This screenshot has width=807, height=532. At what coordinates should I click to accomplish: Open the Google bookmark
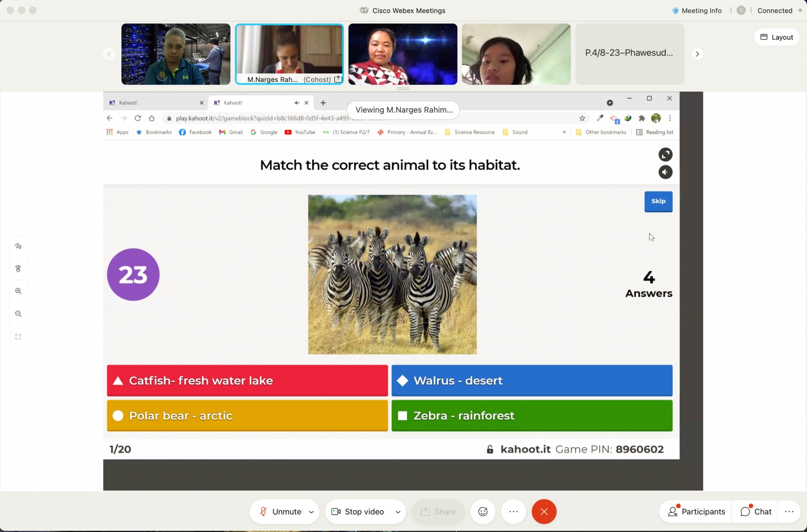(264, 132)
